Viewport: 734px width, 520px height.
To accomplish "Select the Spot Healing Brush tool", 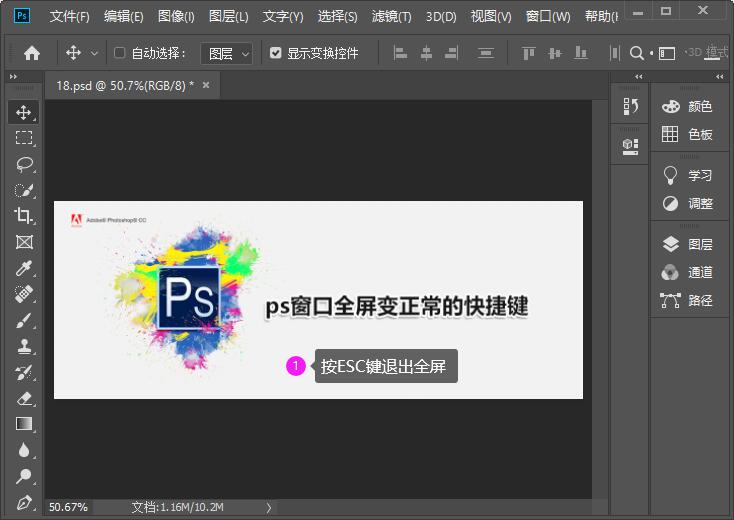I will pyautogui.click(x=24, y=294).
